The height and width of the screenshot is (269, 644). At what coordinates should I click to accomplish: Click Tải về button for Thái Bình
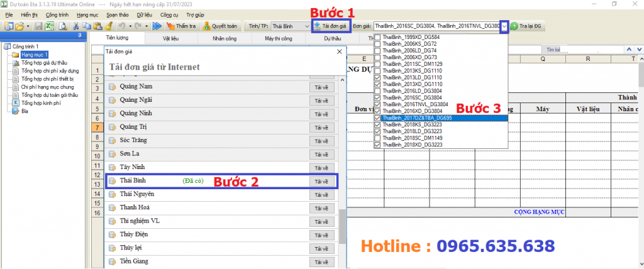(x=321, y=181)
